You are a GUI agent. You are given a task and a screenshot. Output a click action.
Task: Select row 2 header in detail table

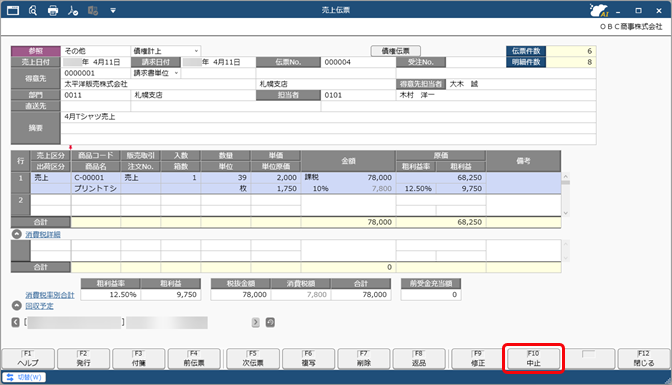click(x=21, y=205)
